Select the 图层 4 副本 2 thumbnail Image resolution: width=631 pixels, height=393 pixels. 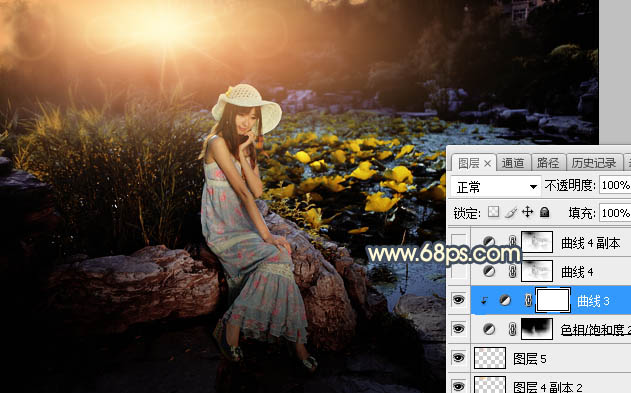pos(490,385)
